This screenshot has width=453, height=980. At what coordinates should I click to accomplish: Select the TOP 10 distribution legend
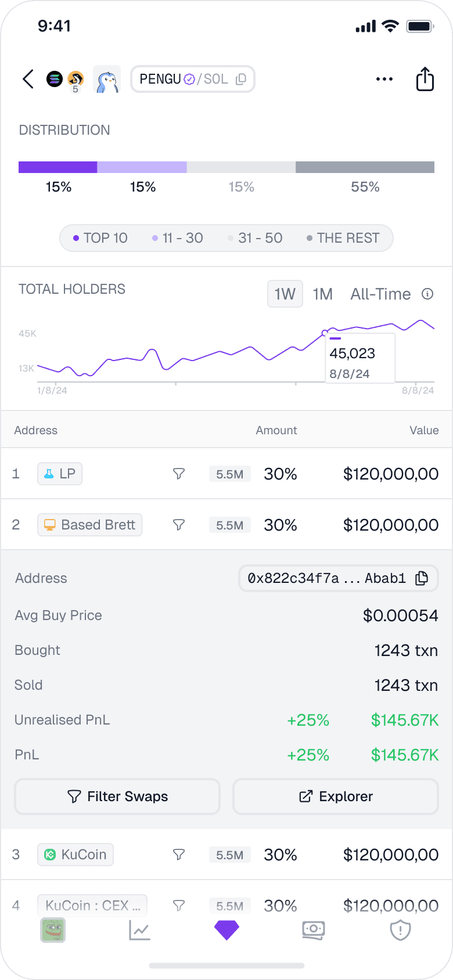[x=100, y=238]
